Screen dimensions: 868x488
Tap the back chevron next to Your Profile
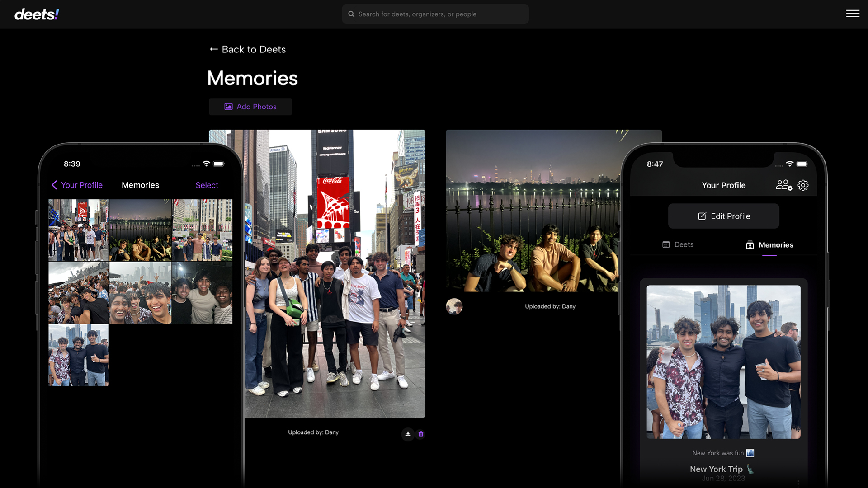55,185
